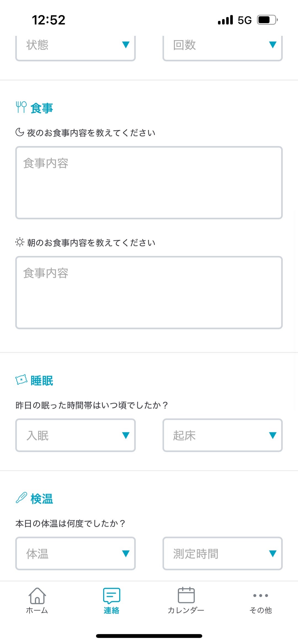Tap the calendar icon in bottom bar
This screenshot has height=644, width=298.
pos(186,595)
